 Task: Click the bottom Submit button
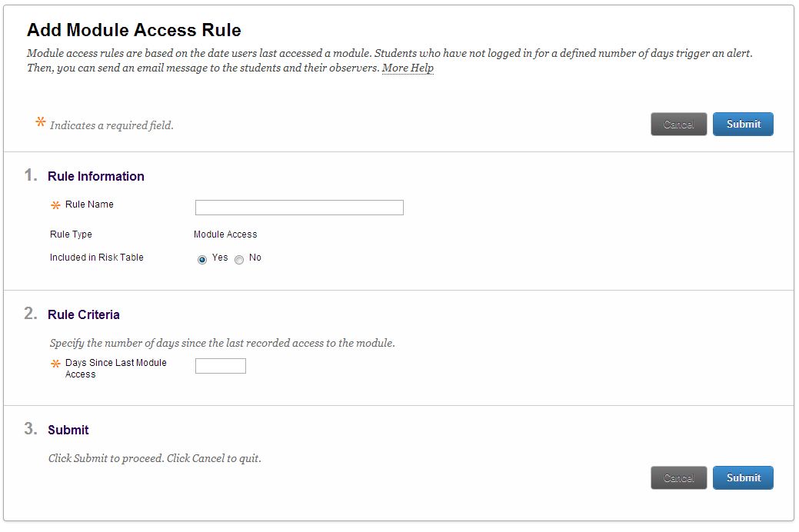pos(742,477)
